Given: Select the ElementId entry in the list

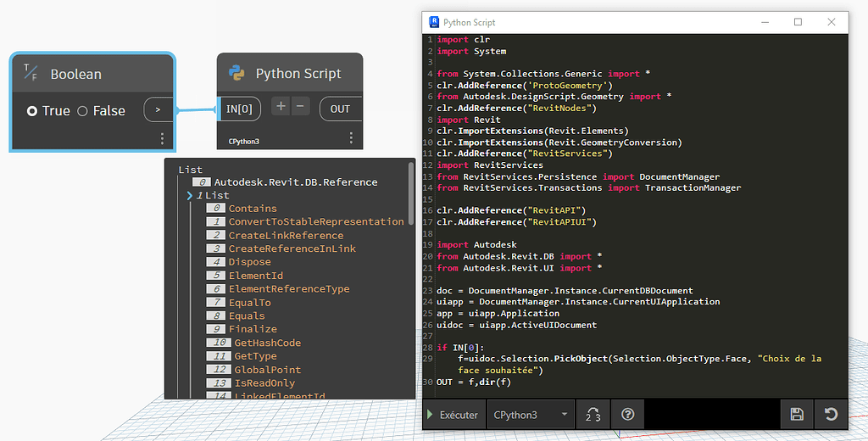Looking at the screenshot, I should pyautogui.click(x=256, y=276).
